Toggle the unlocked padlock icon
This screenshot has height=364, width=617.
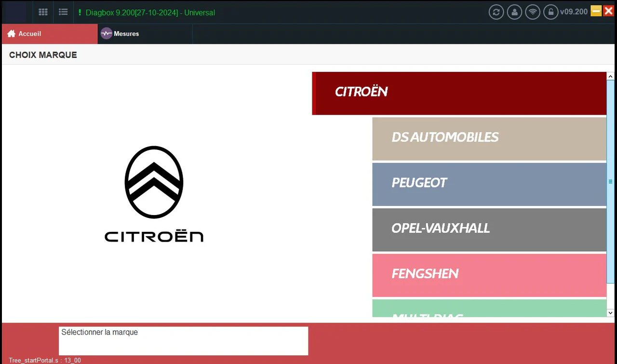pos(550,12)
